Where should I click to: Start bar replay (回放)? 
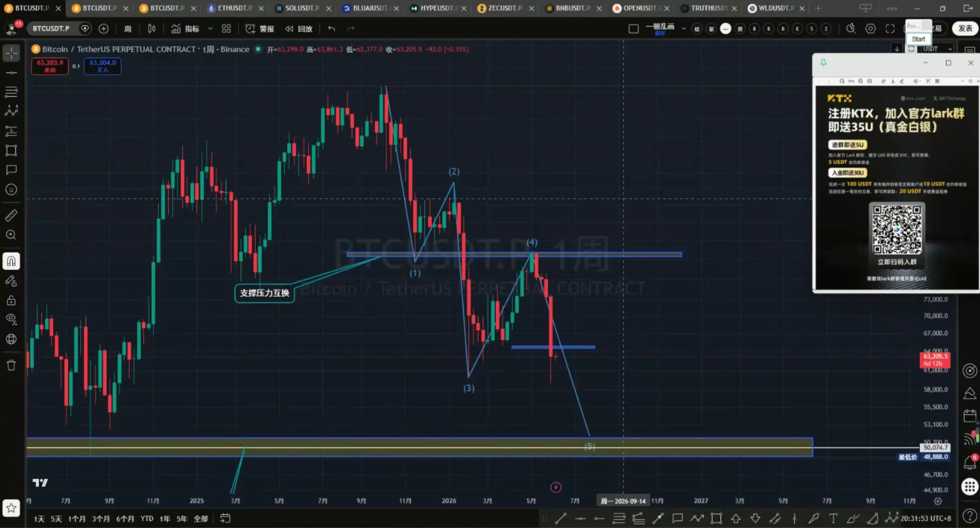tap(299, 29)
